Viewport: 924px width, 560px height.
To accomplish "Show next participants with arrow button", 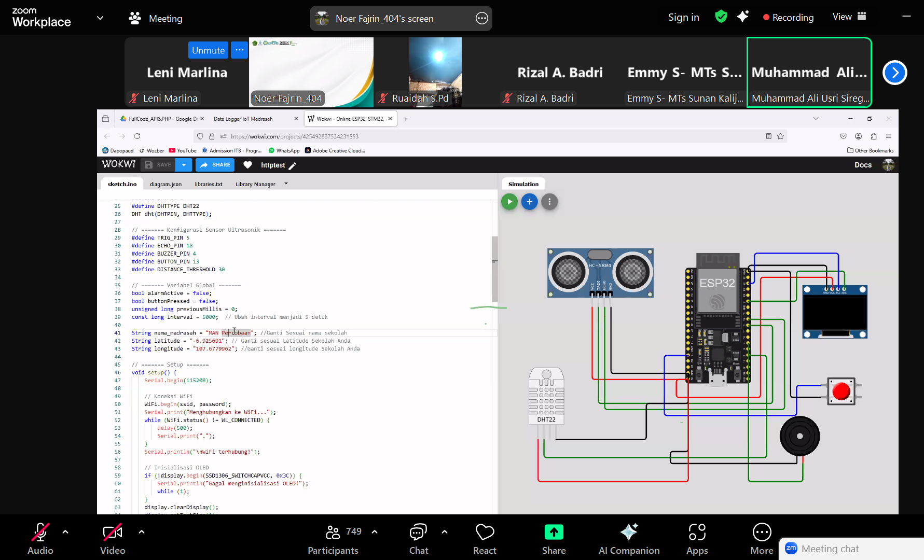I will (894, 73).
